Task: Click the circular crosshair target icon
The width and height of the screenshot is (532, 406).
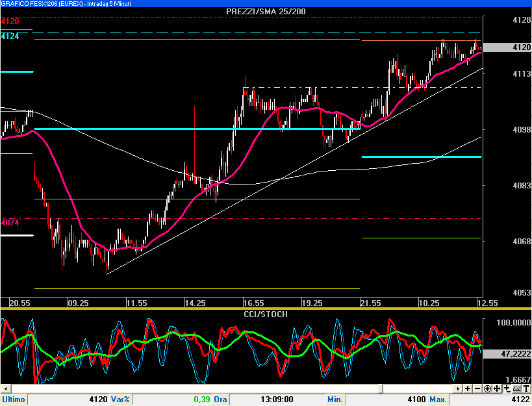Action: click(488, 388)
